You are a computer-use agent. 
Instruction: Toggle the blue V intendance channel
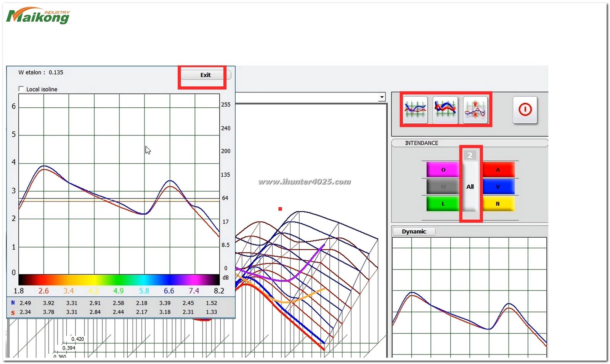[498, 187]
